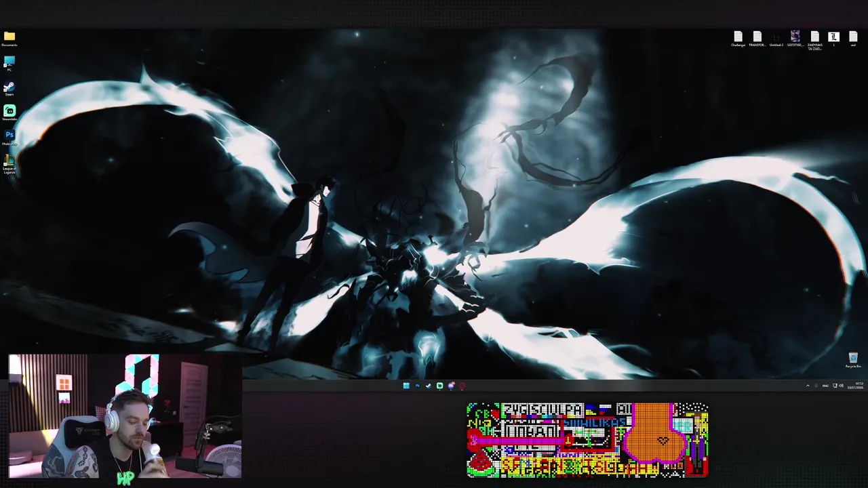Select the Untitled-2 file on desktop

click(776, 39)
